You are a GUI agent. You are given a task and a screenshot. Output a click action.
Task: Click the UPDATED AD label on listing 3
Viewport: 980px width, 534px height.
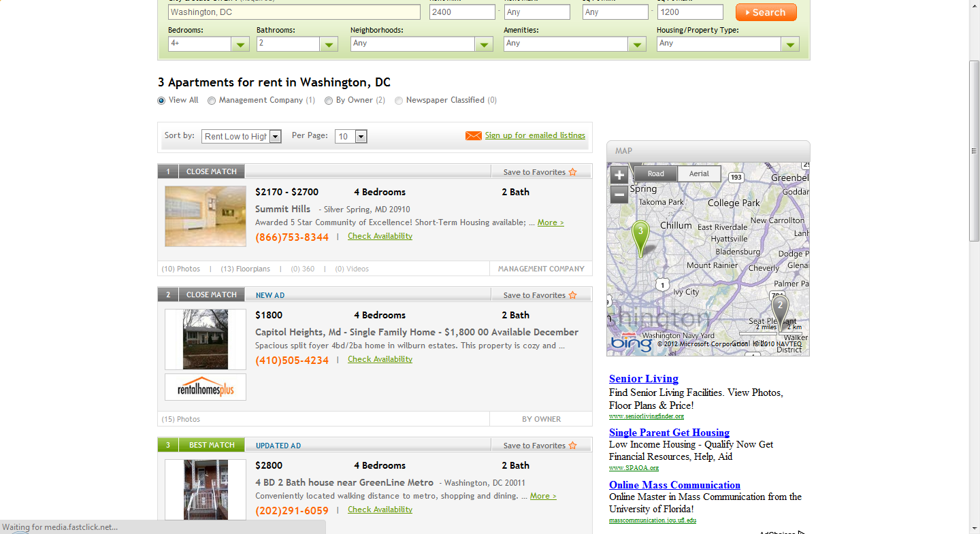point(278,446)
